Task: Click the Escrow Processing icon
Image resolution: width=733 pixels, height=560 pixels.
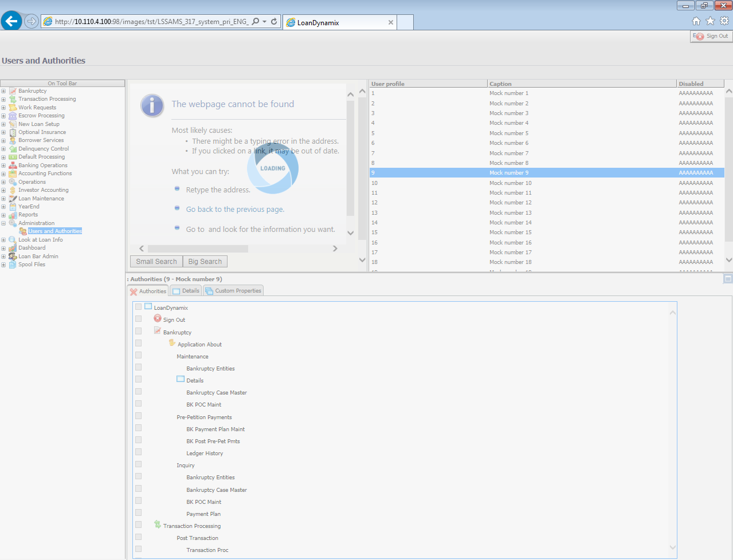Action: 13,116
